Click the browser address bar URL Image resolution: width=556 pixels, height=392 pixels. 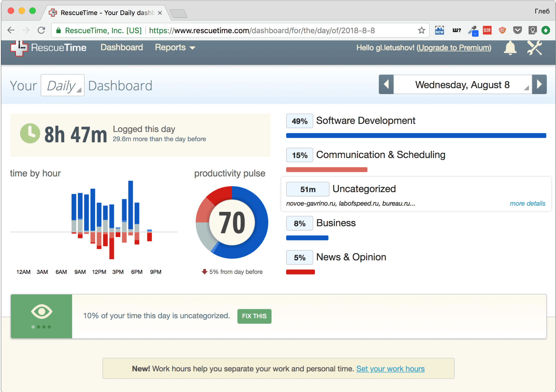(x=262, y=30)
